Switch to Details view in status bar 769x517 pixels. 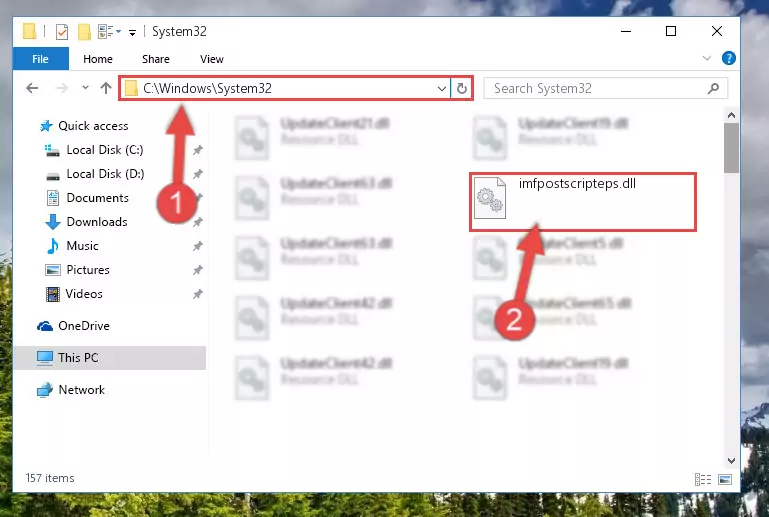(x=703, y=479)
